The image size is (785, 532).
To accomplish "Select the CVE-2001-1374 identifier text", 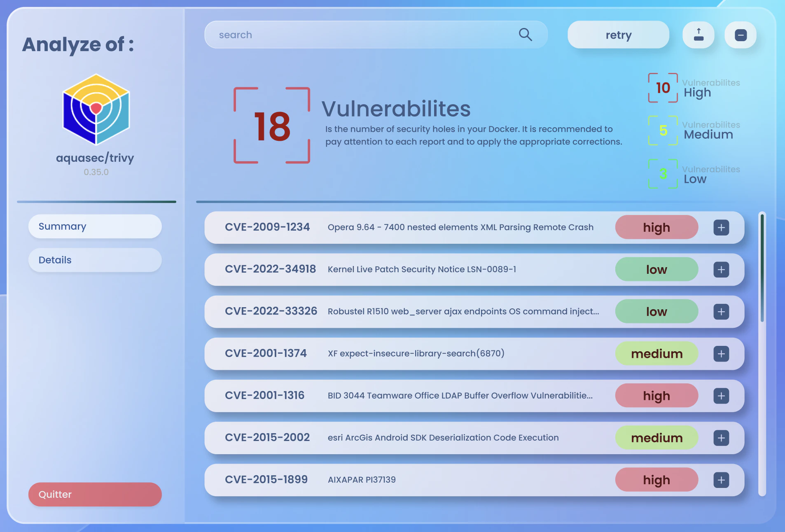I will point(266,353).
